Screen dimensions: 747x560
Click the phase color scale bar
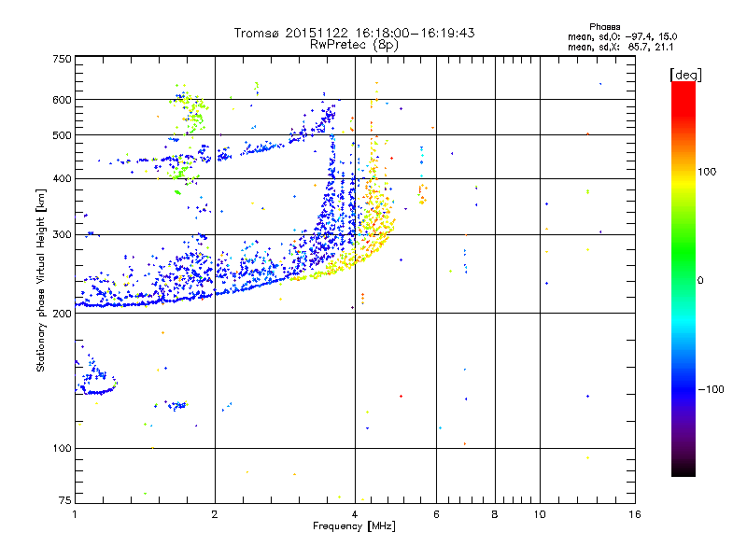[x=684, y=278]
